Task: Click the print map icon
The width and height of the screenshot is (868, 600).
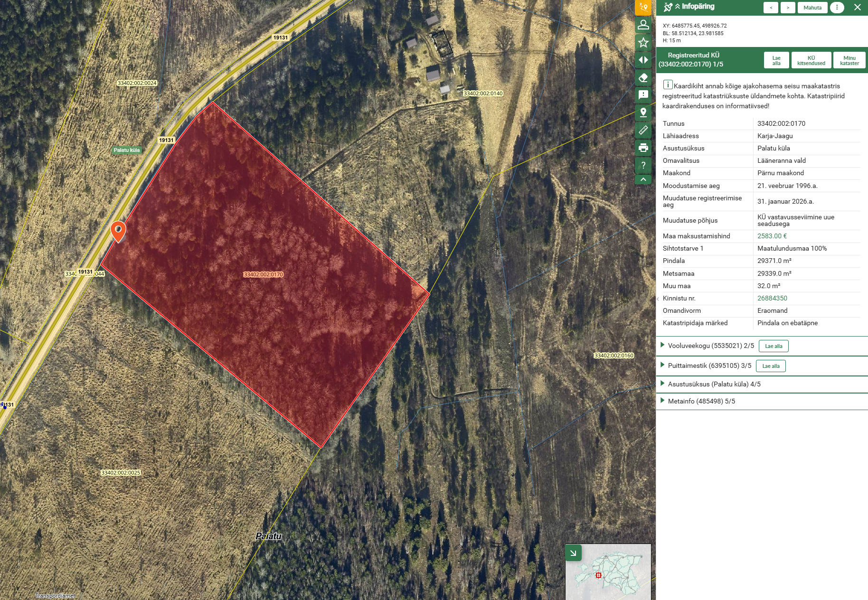Action: click(643, 148)
